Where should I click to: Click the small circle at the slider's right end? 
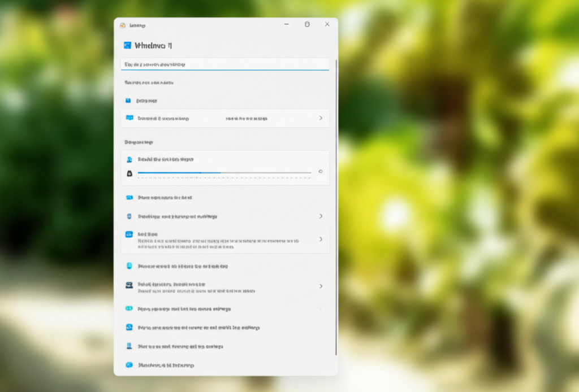pos(321,172)
